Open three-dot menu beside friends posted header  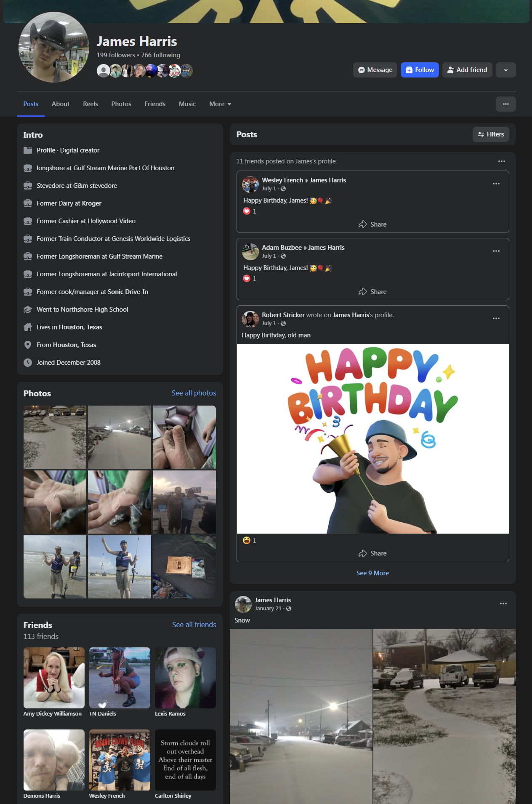click(x=501, y=161)
